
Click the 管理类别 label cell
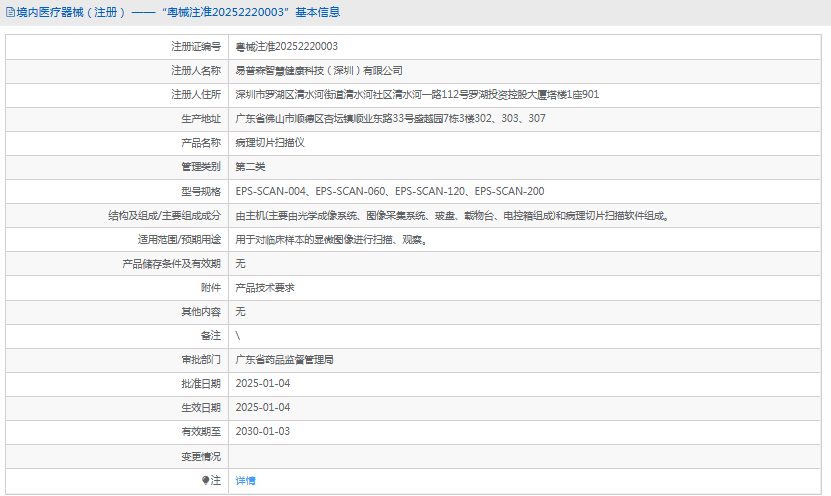(x=117, y=167)
